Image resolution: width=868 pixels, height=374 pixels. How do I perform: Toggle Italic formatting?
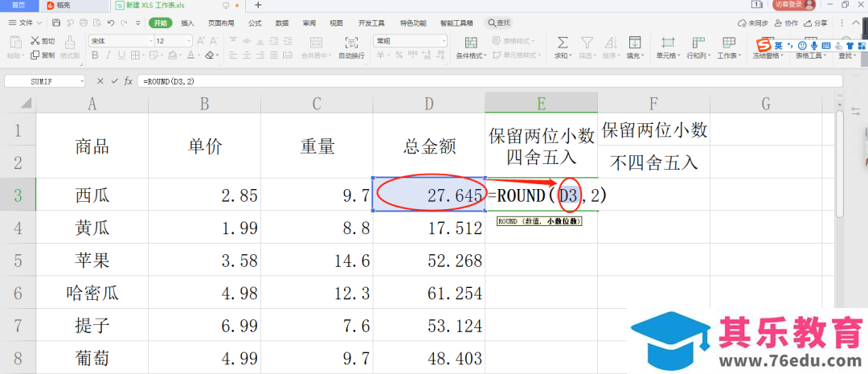(x=108, y=55)
